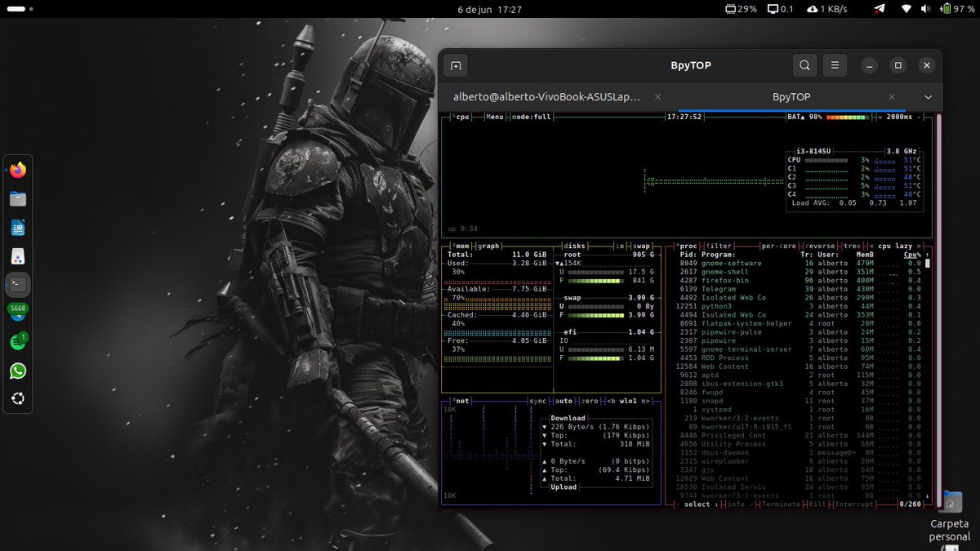
Task: Select the BpyTOP terminal tab
Action: click(791, 96)
